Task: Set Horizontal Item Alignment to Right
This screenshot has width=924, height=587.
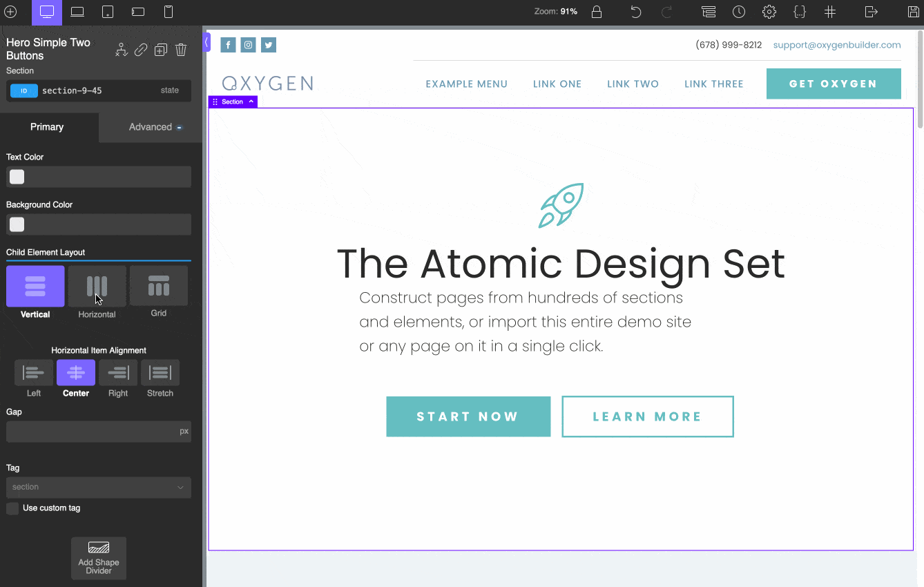Action: [x=117, y=374]
